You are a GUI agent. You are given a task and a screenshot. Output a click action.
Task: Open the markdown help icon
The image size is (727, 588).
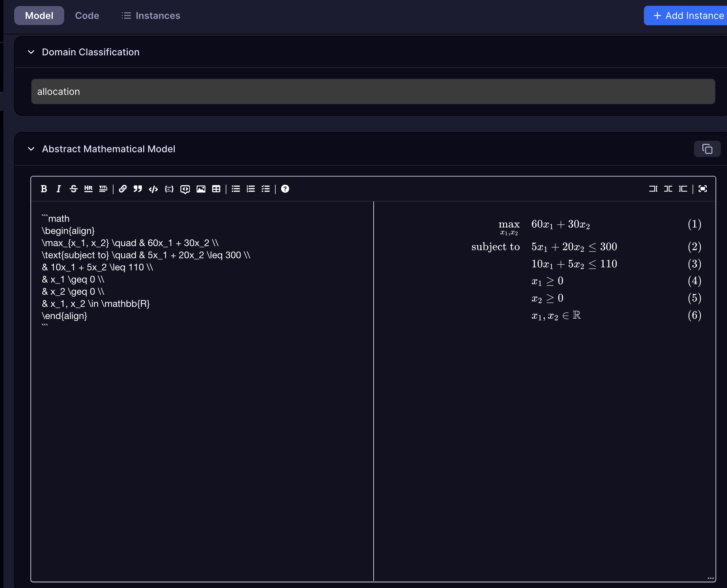tap(285, 189)
